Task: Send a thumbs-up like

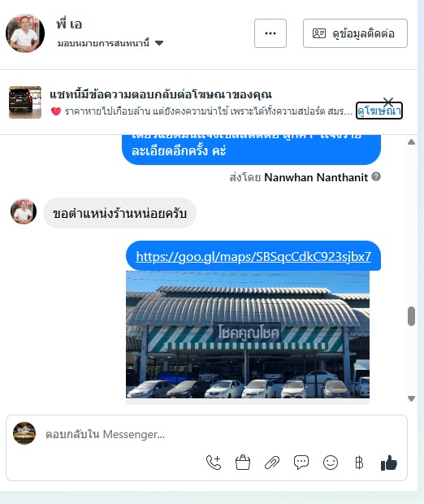Action: coord(388,463)
